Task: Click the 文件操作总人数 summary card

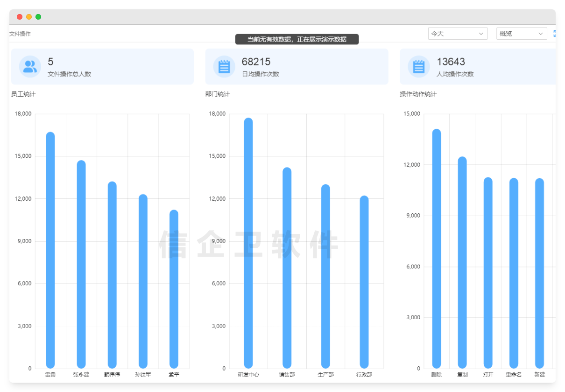Action: click(x=102, y=67)
